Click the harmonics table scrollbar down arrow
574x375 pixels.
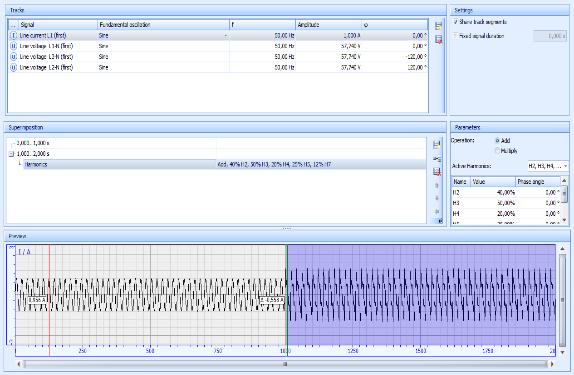point(565,220)
